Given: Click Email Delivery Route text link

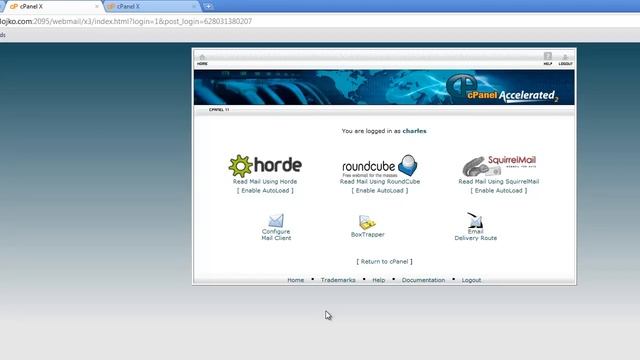Looking at the screenshot, I should [x=476, y=235].
